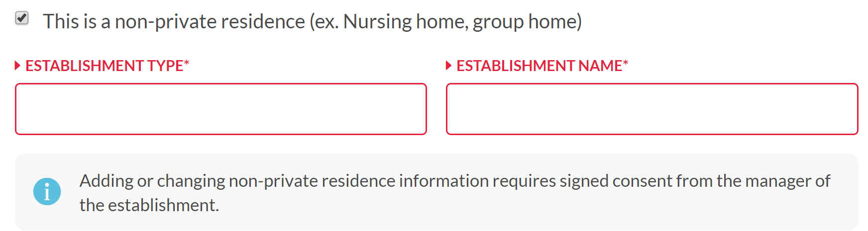Click the Establishment Type label text
This screenshot has width=868, height=231.
click(x=105, y=66)
